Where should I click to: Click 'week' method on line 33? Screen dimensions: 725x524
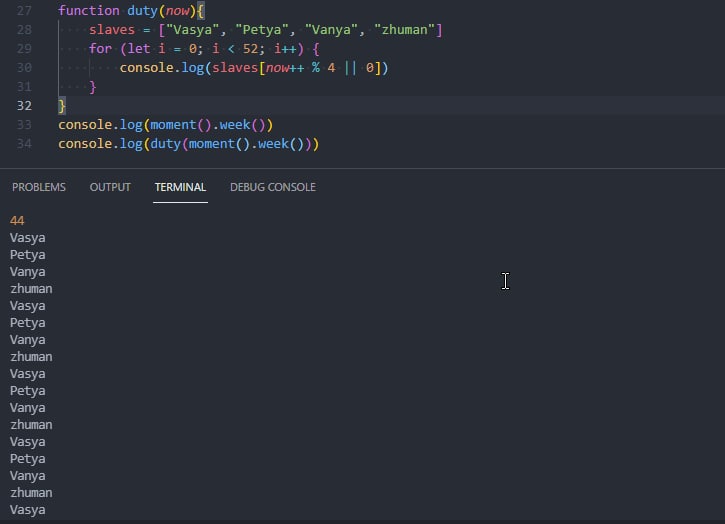click(235, 124)
